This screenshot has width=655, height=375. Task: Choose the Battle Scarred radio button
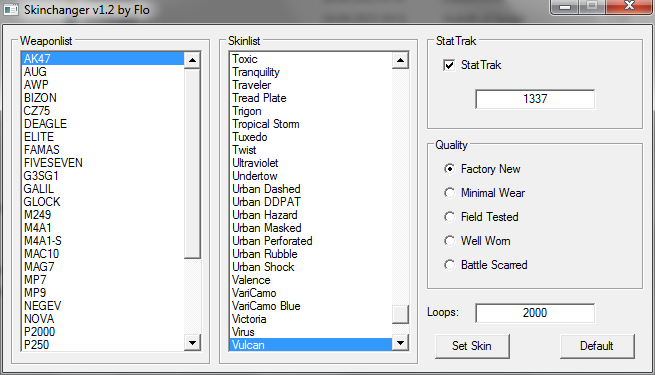(449, 265)
